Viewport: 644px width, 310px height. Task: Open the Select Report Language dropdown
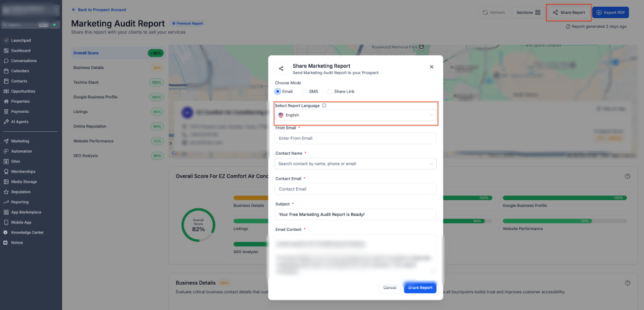coord(355,115)
